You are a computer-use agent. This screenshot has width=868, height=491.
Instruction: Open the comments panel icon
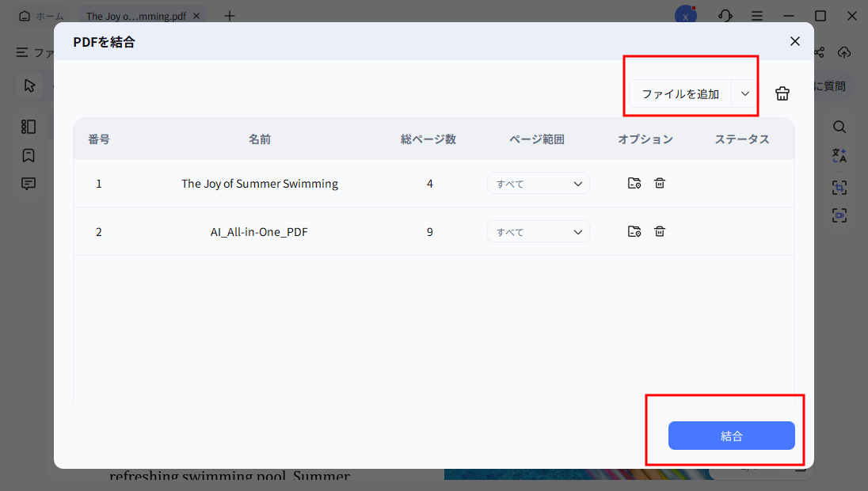tap(29, 184)
